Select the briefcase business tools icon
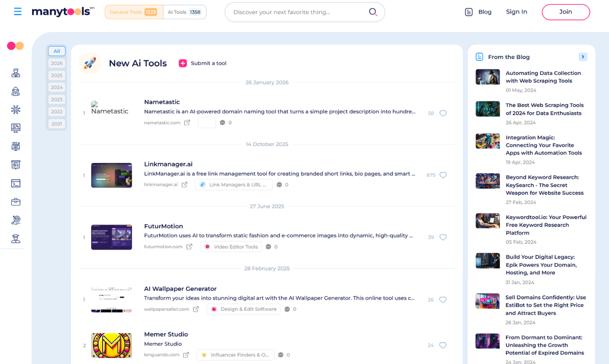 15,201
